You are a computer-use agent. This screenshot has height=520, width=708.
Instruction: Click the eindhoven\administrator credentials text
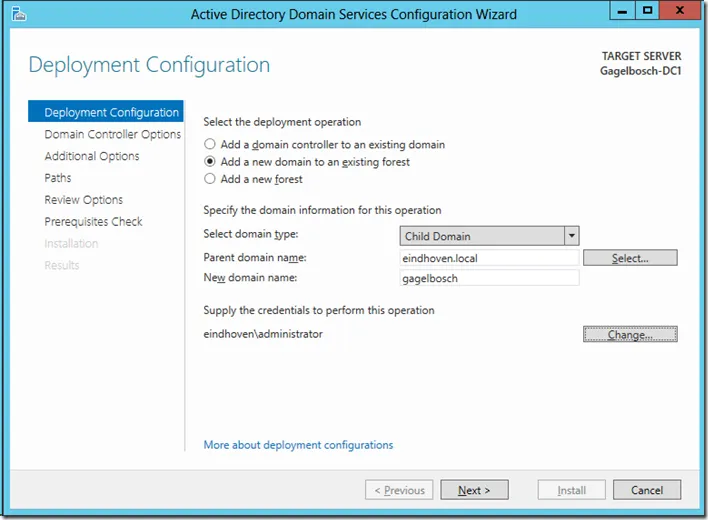[x=263, y=334]
